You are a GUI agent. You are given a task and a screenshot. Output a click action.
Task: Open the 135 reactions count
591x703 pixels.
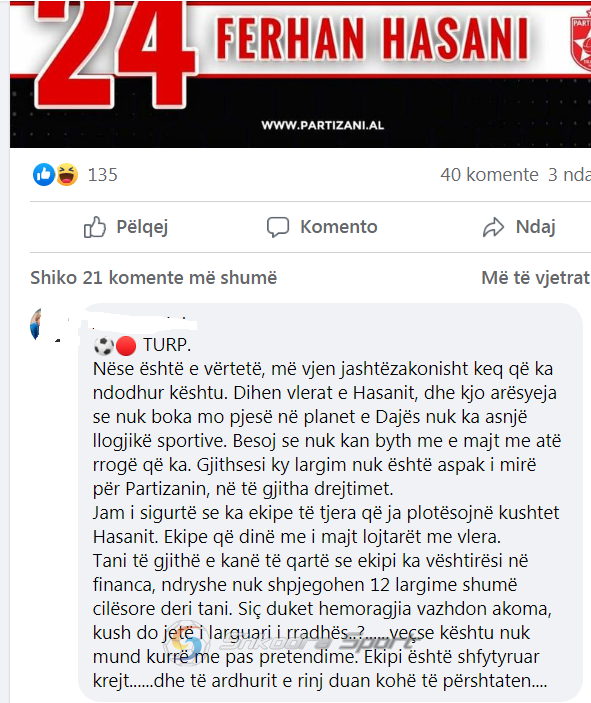point(102,175)
